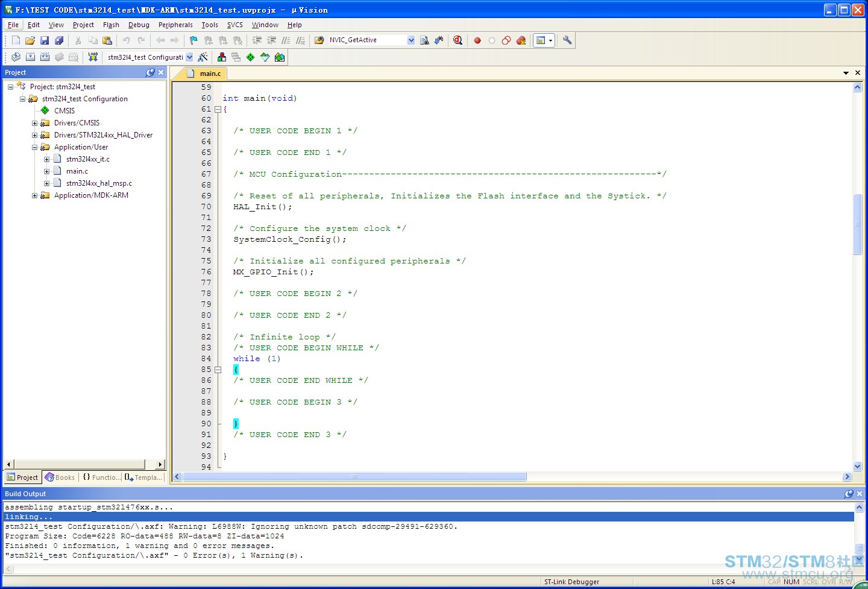Open the SVCS menu
Image resolution: width=868 pixels, height=589 pixels.
point(235,25)
